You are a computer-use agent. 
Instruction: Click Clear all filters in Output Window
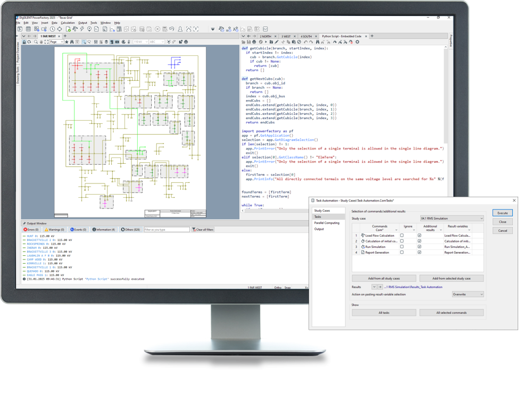[x=203, y=230]
